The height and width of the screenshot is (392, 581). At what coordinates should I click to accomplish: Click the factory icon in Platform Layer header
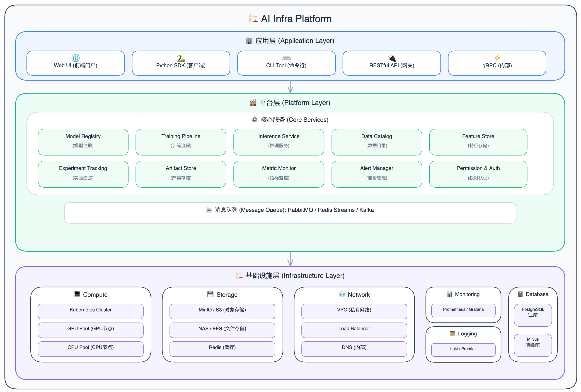pos(253,103)
